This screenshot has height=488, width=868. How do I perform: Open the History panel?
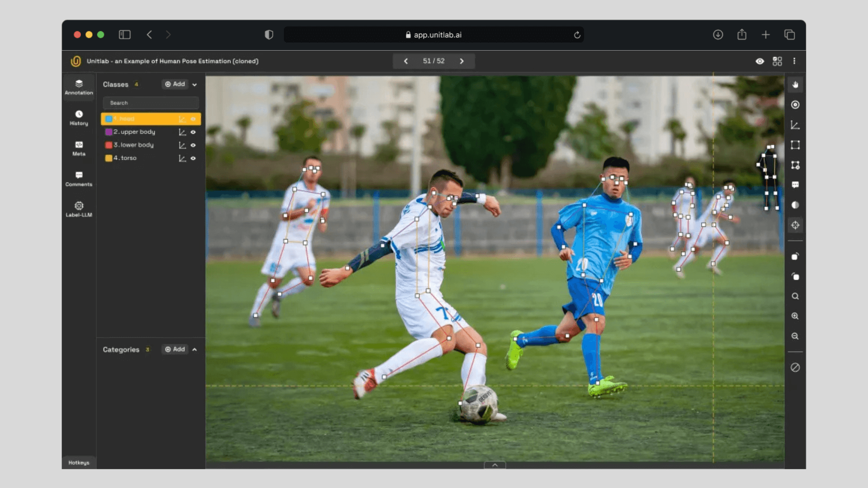(x=79, y=117)
